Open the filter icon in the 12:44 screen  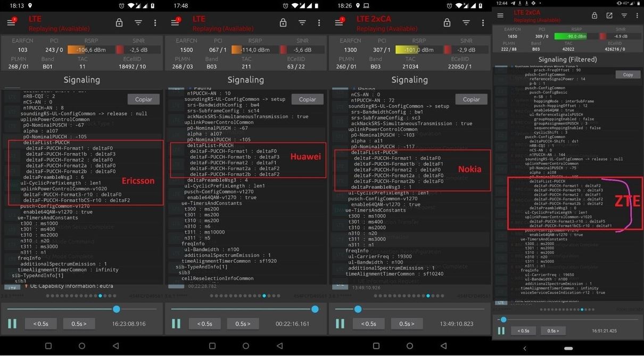[624, 15]
